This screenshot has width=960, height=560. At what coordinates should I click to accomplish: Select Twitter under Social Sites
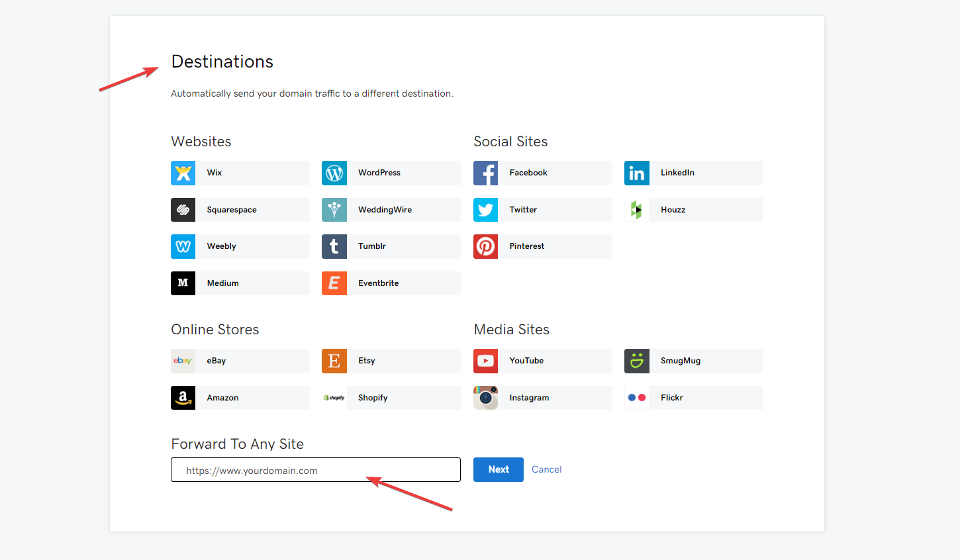(543, 210)
